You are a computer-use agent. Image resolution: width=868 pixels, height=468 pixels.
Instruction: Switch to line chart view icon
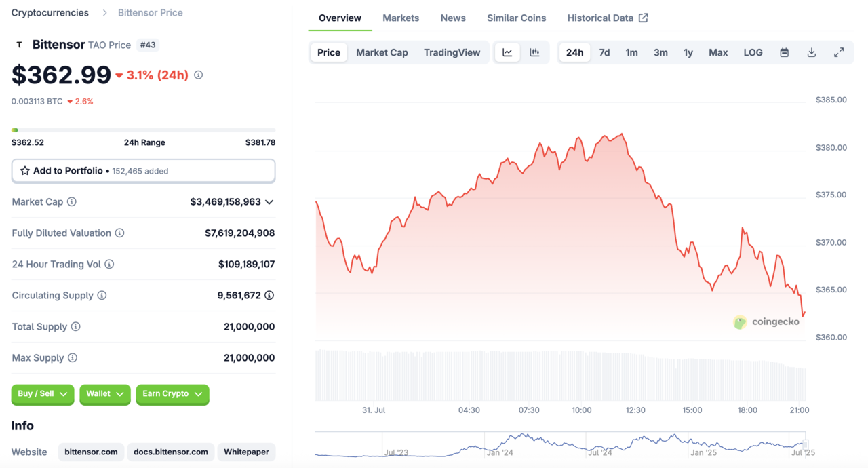tap(507, 52)
